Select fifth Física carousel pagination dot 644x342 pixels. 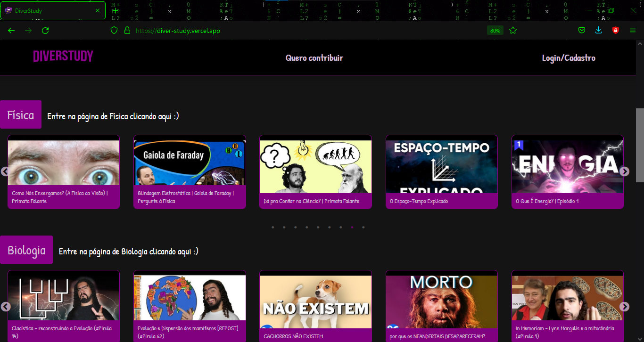point(318,228)
